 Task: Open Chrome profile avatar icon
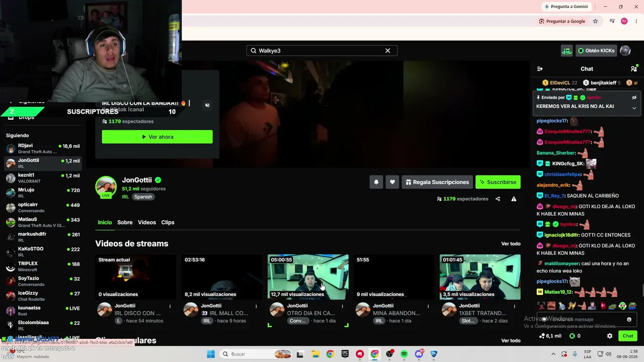pyautogui.click(x=624, y=21)
